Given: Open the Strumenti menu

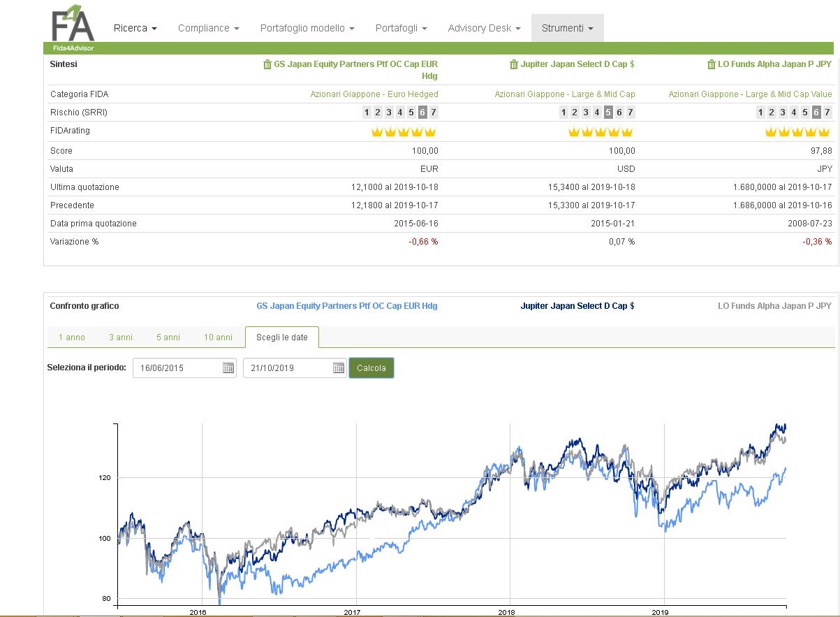Looking at the screenshot, I should click(x=568, y=28).
